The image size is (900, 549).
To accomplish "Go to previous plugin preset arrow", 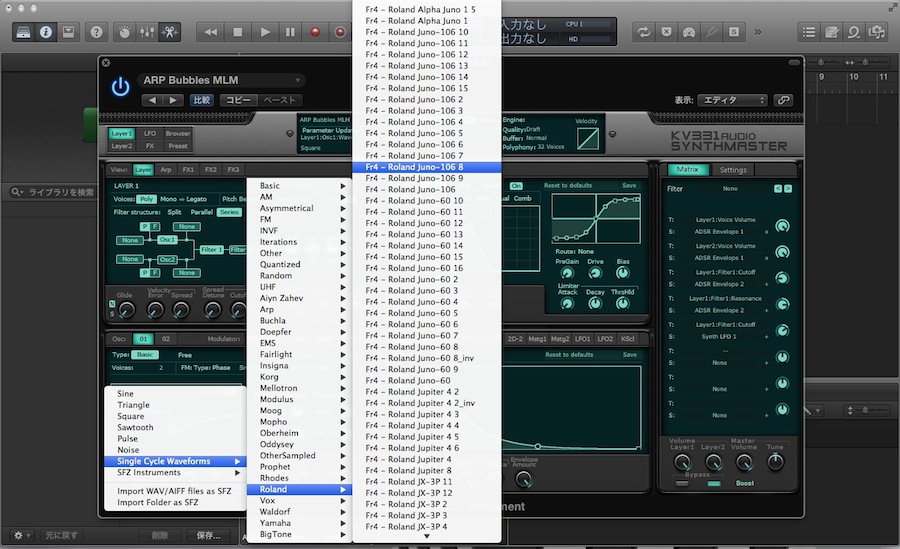I will (x=152, y=100).
